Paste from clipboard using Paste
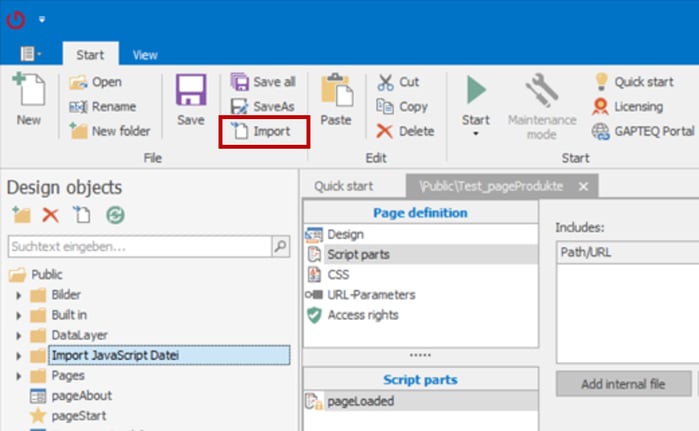The width and height of the screenshot is (699, 431). 336,99
